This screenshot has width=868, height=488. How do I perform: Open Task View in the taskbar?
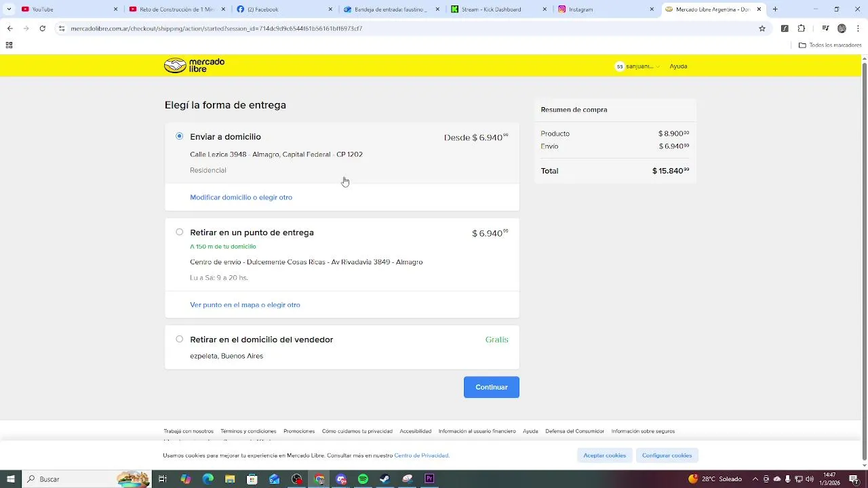tap(163, 479)
